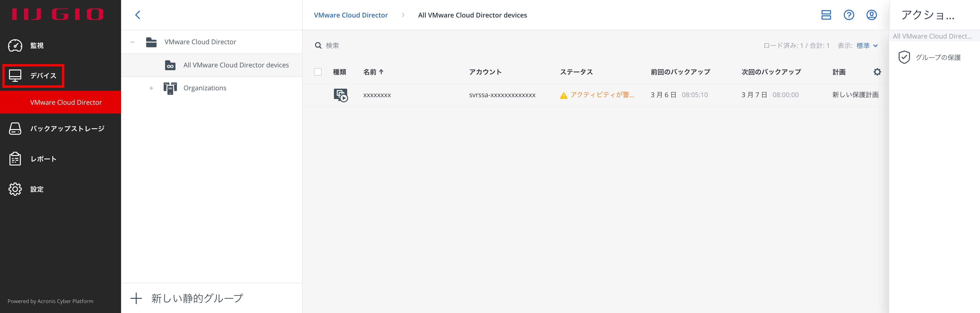The height and width of the screenshot is (313, 980).
Task: Go back with the left chevron arrow
Action: coord(138,15)
